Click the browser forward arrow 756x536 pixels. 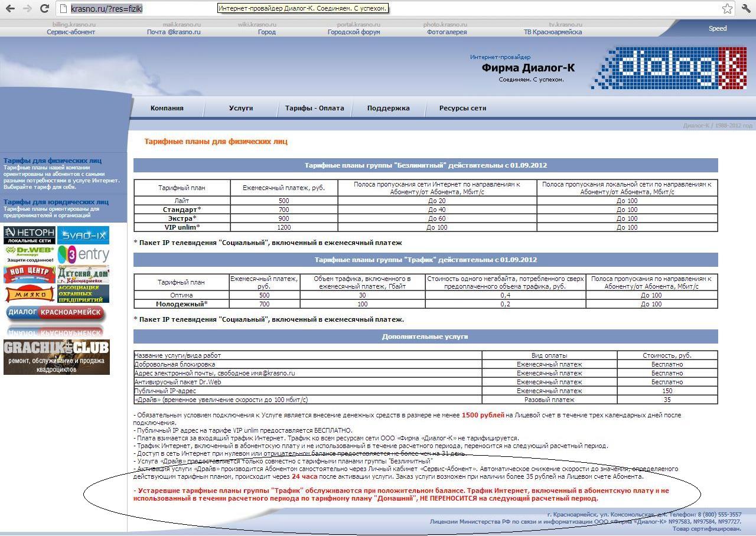(27, 9)
